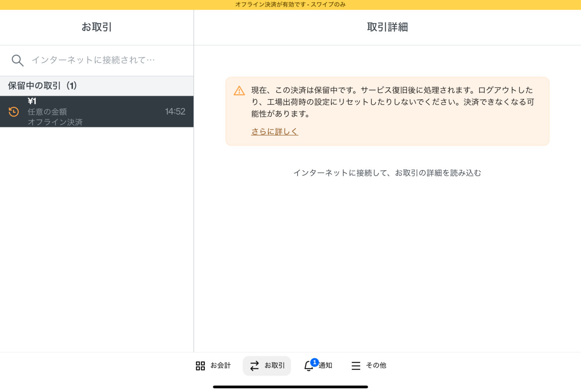Open the その他 tab label
Image resolution: width=581 pixels, height=392 pixels.
pyautogui.click(x=376, y=365)
